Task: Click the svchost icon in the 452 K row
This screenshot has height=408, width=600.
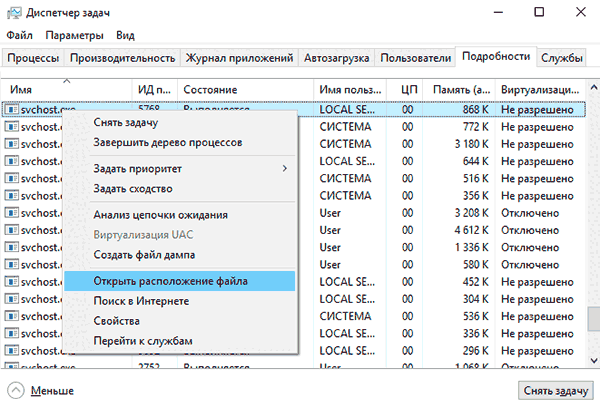Action: point(12,282)
